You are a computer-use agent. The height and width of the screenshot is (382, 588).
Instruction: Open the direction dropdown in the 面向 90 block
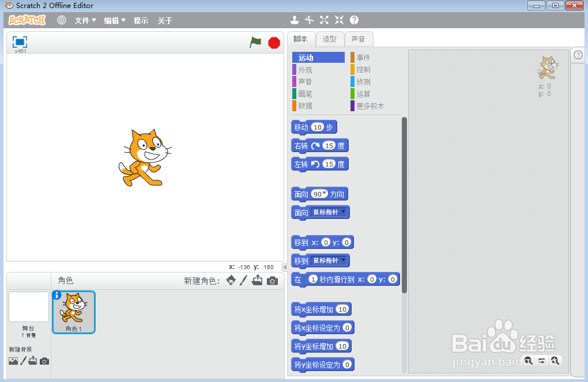[x=327, y=194]
